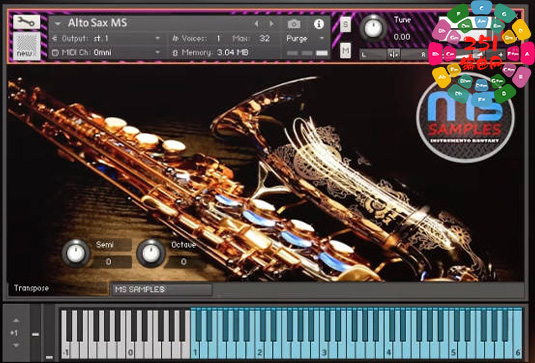Play the blue key labeled 5
The image size is (535, 363).
coord(453,351)
